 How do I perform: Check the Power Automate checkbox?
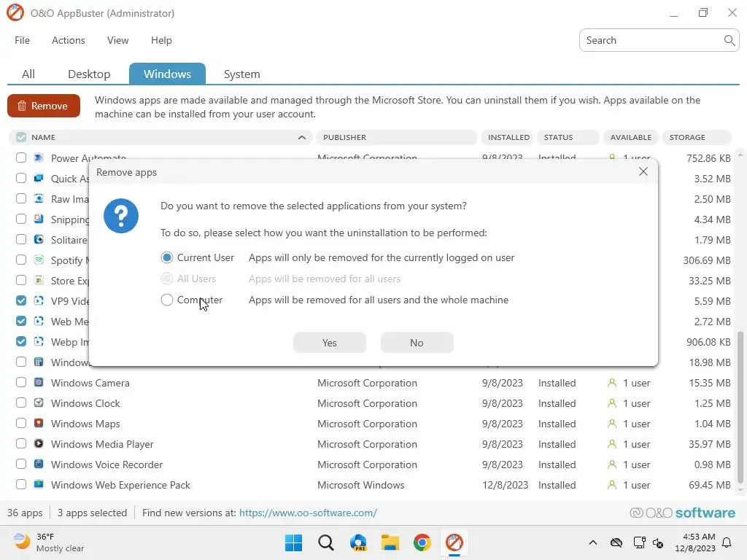(x=21, y=157)
